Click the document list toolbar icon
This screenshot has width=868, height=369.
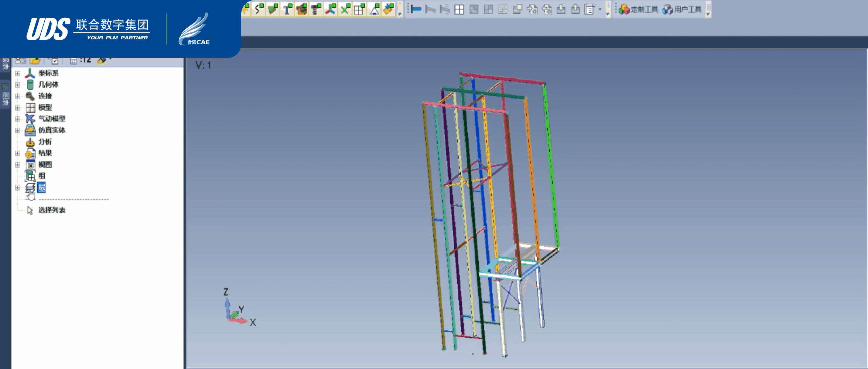[590, 10]
